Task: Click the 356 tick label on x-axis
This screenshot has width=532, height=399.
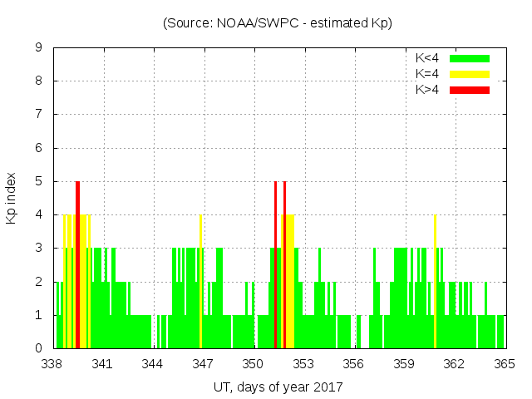Action: coord(354,364)
